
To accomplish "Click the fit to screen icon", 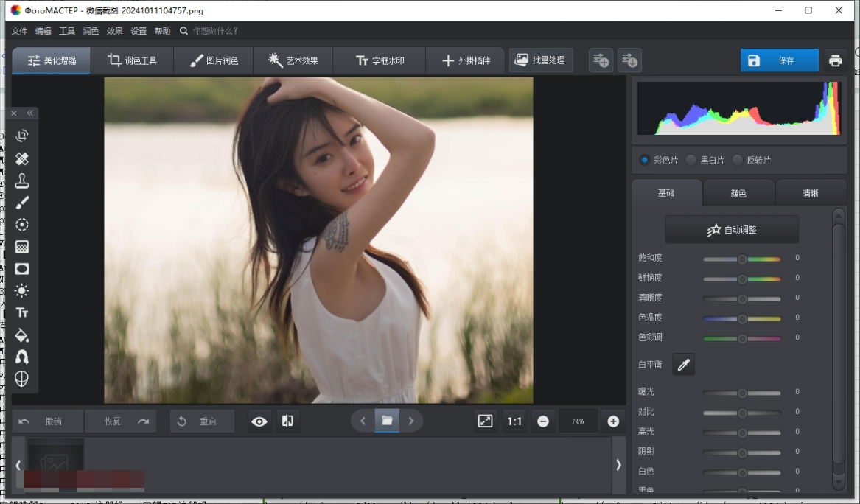I will pos(486,421).
